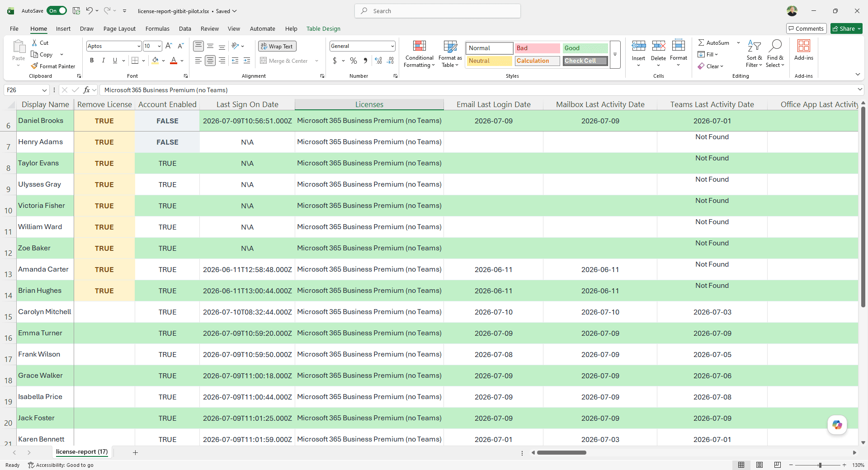The image size is (868, 470).
Task: Click the Format Painter icon
Action: pyautogui.click(x=35, y=66)
